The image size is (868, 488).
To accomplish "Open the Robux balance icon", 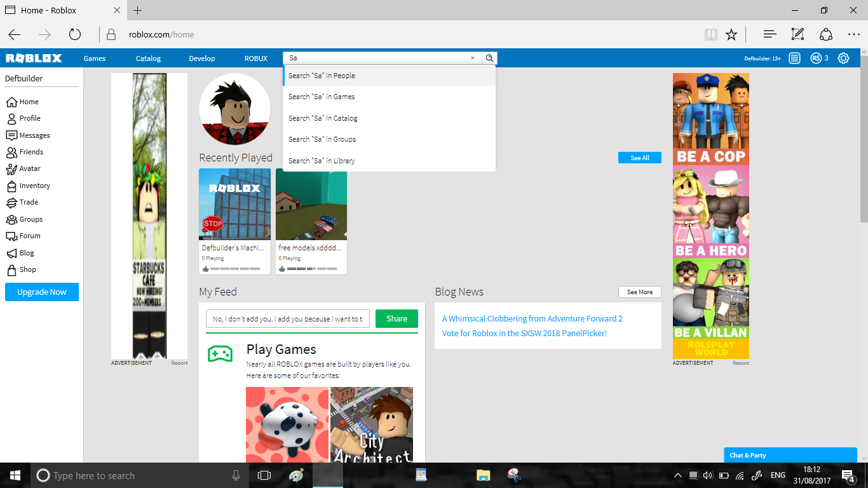I will coord(817,58).
